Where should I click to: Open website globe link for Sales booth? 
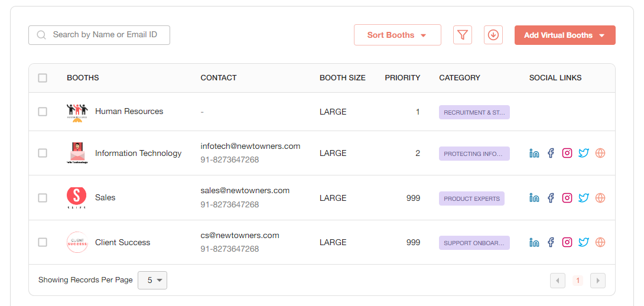(x=600, y=198)
